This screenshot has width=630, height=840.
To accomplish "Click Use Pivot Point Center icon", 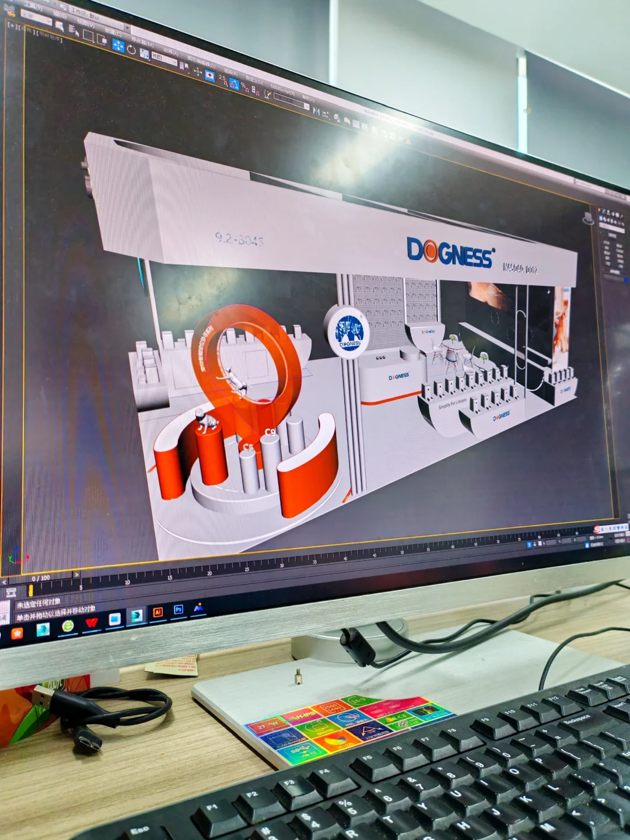I will pos(184,66).
